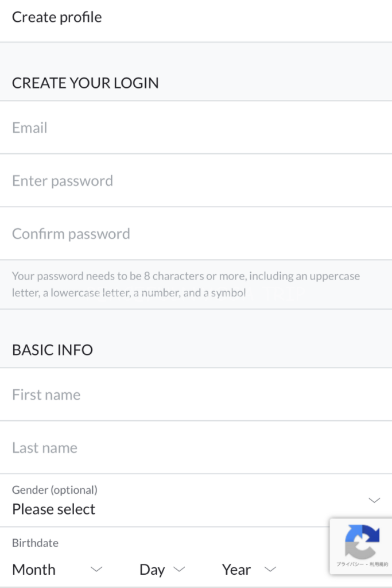The width and height of the screenshot is (392, 588).
Task: Click the 'CREATE YOUR LOGIN' section header
Action: pos(86,83)
